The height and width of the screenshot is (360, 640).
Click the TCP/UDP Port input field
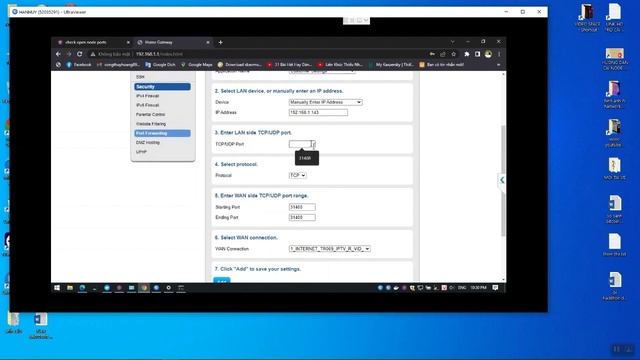pos(302,144)
